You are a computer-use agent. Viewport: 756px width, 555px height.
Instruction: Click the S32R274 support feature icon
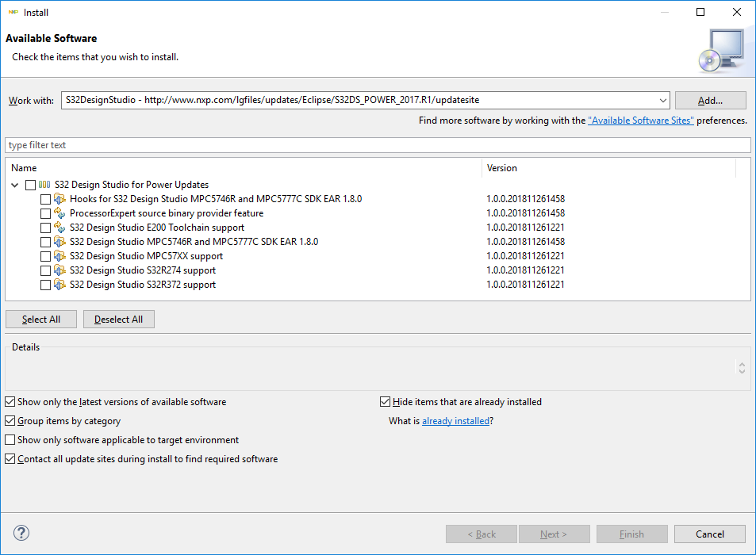pyautogui.click(x=59, y=270)
